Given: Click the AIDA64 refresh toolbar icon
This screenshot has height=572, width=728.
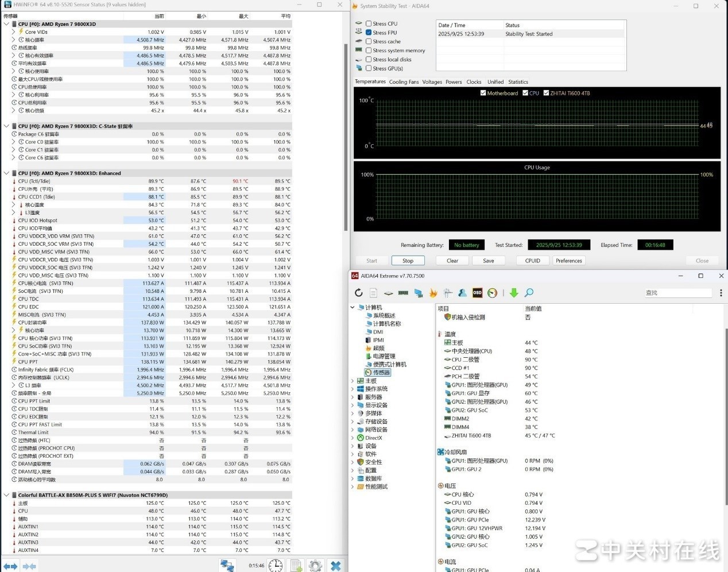Looking at the screenshot, I should (x=359, y=293).
